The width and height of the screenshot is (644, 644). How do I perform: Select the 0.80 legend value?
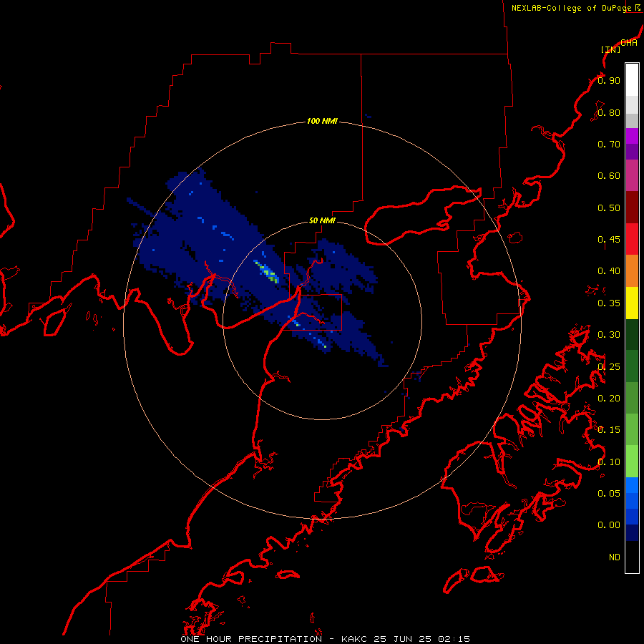(609, 112)
